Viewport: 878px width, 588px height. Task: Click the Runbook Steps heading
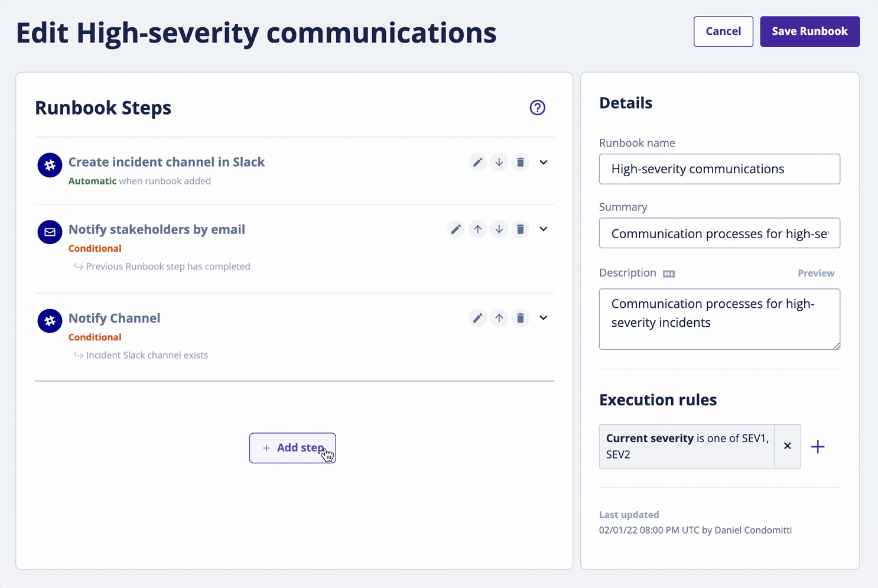pos(103,108)
